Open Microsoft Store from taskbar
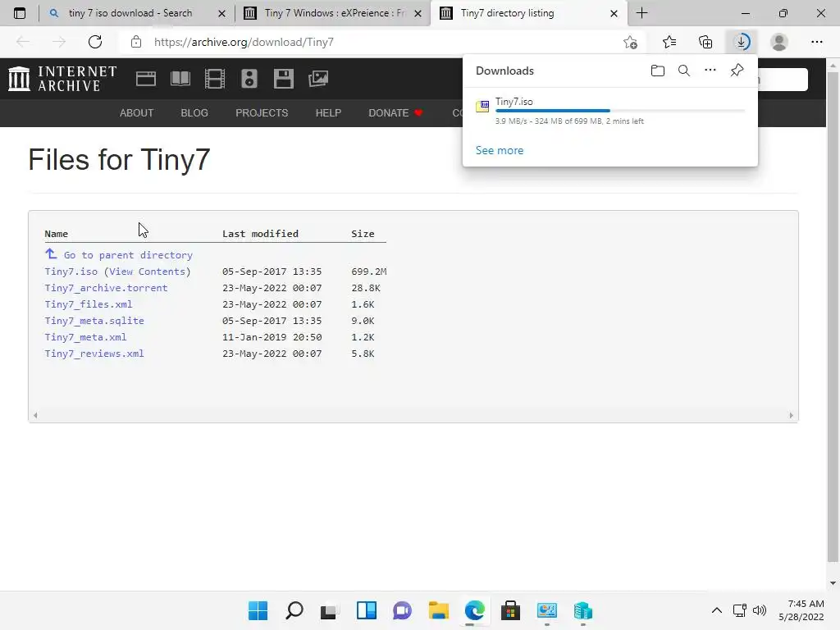The width and height of the screenshot is (840, 630). [x=510, y=610]
